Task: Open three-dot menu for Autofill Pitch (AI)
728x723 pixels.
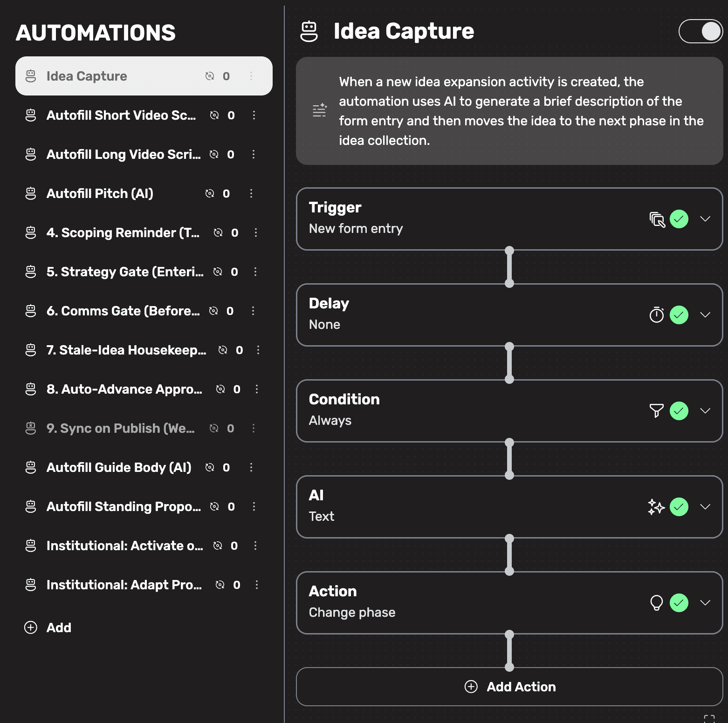Action: (x=251, y=193)
